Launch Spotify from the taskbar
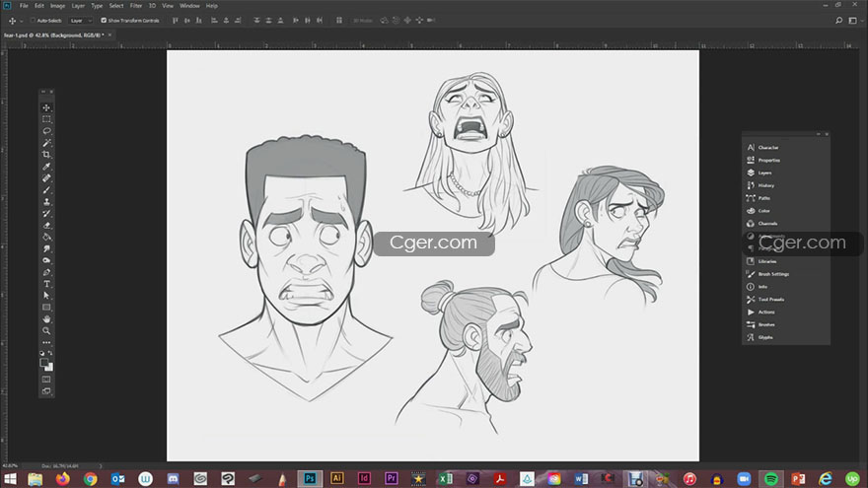 click(x=771, y=478)
